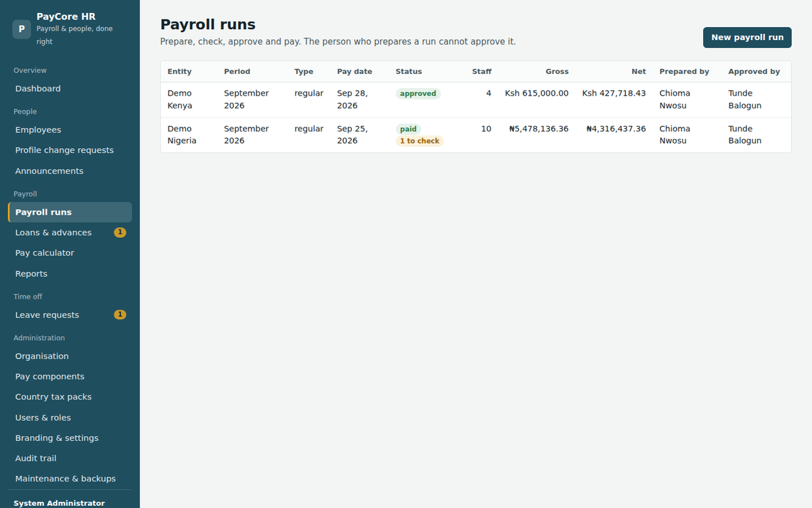
Task: Open Maintenance & backups
Action: (70, 479)
